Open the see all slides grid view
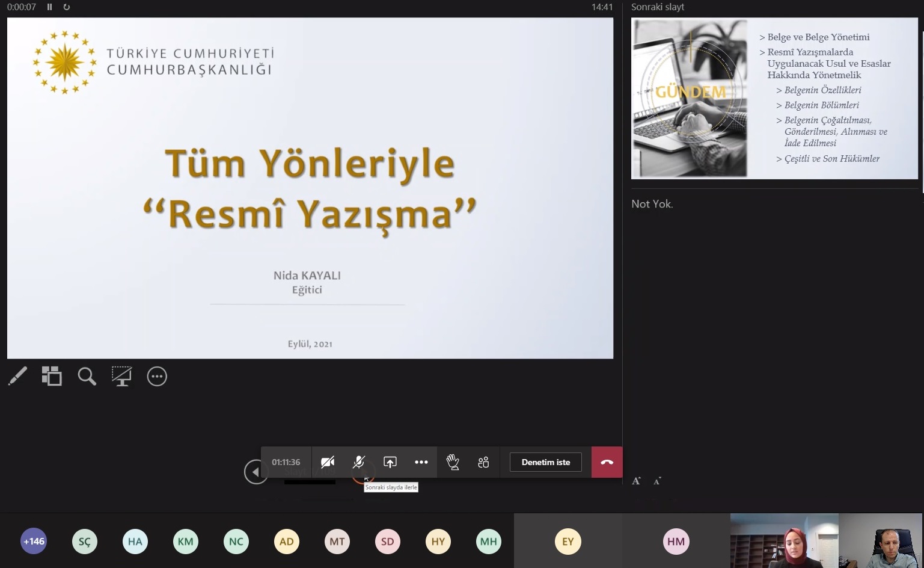The height and width of the screenshot is (568, 924). coord(52,377)
